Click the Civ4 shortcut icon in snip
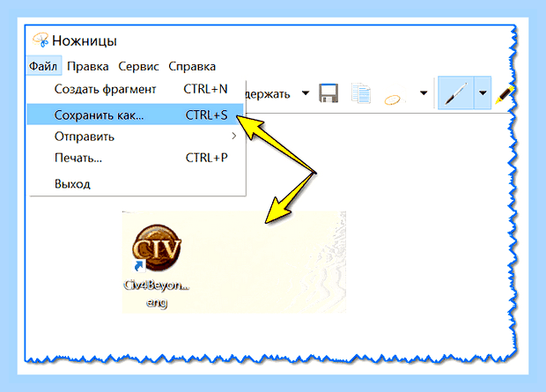The width and height of the screenshot is (546, 392). point(157,248)
